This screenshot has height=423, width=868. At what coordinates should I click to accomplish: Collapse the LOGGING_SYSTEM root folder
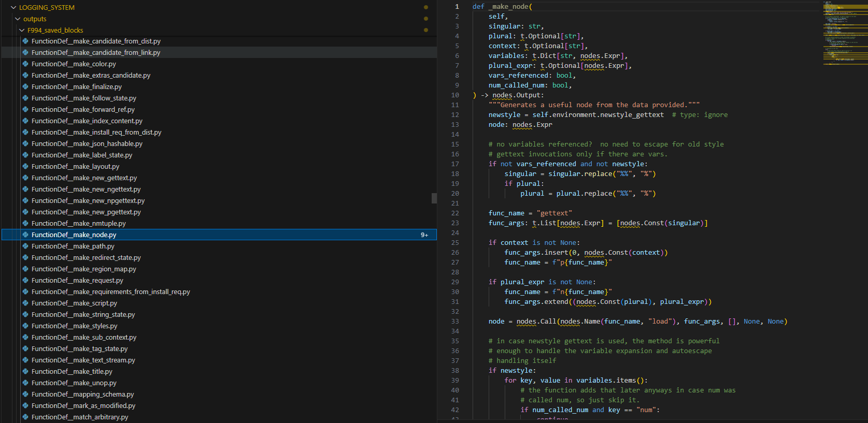(x=13, y=8)
